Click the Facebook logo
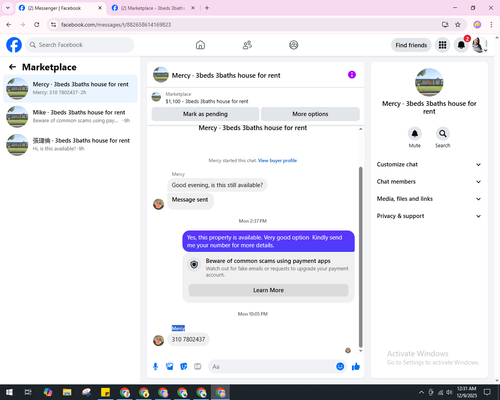The height and width of the screenshot is (400, 500). tap(14, 45)
